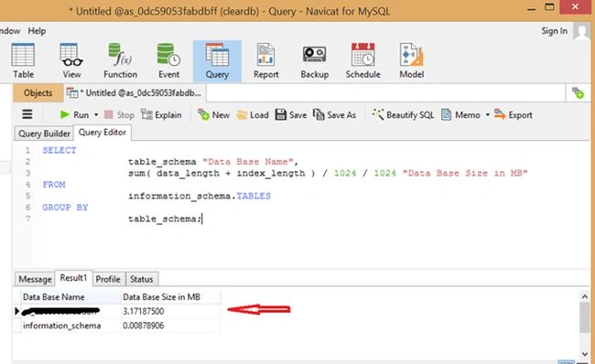Click the user avatar icon

(x=581, y=31)
